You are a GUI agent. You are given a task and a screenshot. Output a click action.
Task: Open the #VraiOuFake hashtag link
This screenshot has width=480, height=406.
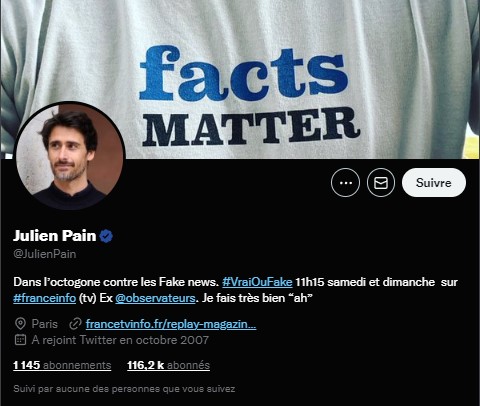click(257, 282)
